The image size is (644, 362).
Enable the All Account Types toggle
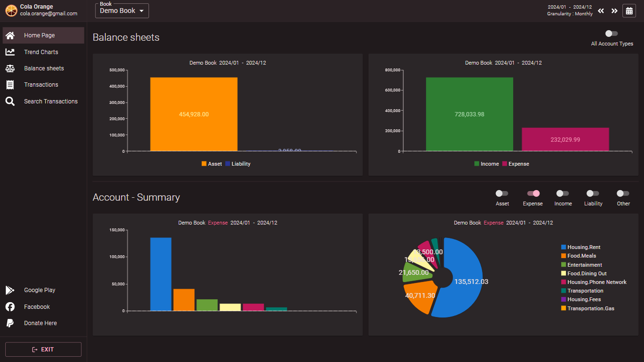click(x=611, y=34)
